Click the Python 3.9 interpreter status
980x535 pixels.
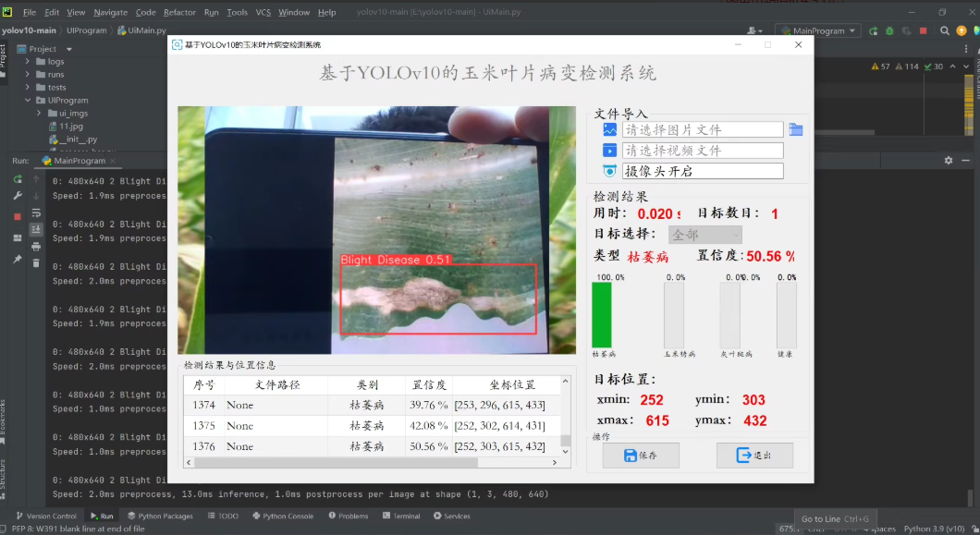(934, 529)
